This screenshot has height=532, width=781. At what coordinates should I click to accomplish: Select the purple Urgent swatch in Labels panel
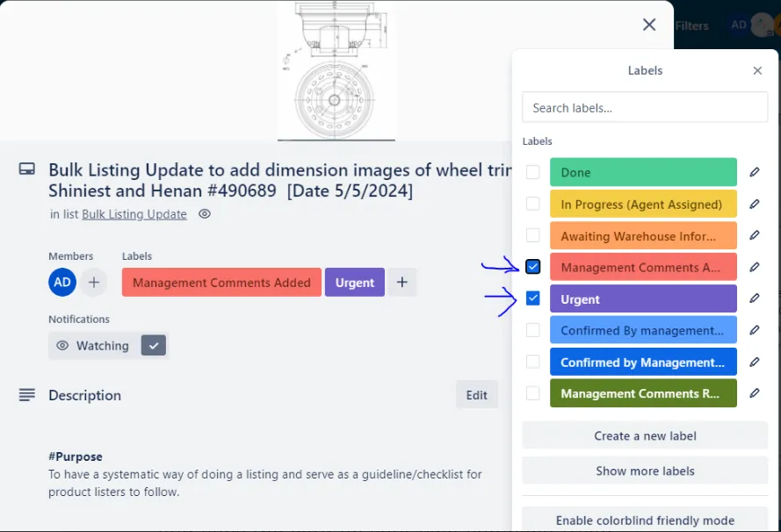(643, 298)
